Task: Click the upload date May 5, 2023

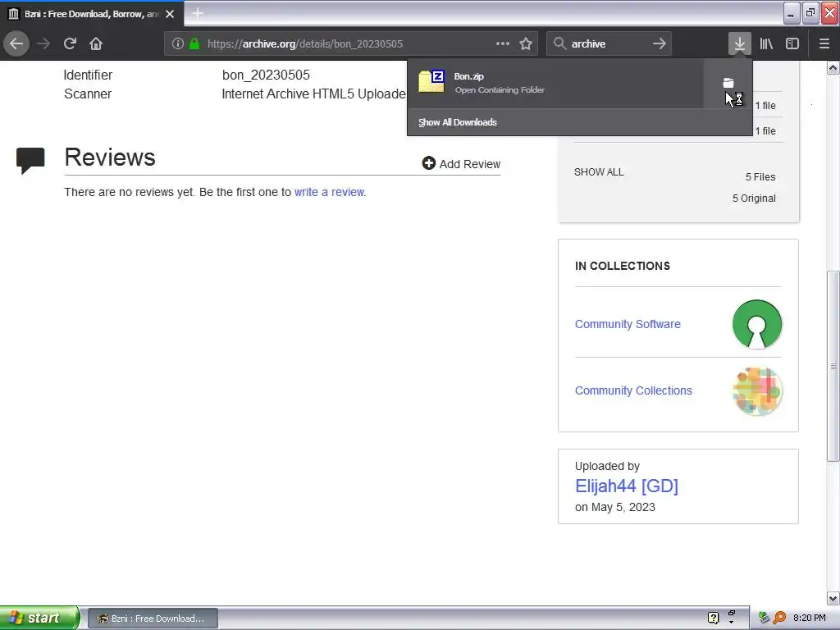Action: click(623, 507)
